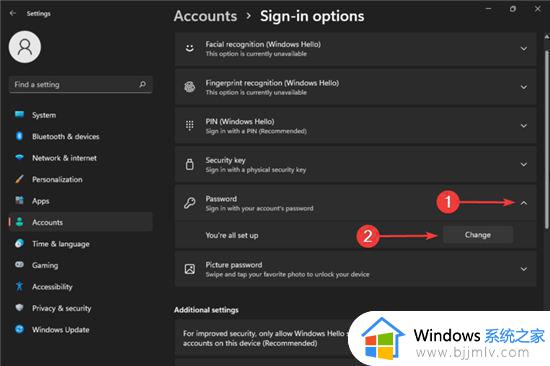
Task: Click the user profile avatar
Action: (25, 47)
